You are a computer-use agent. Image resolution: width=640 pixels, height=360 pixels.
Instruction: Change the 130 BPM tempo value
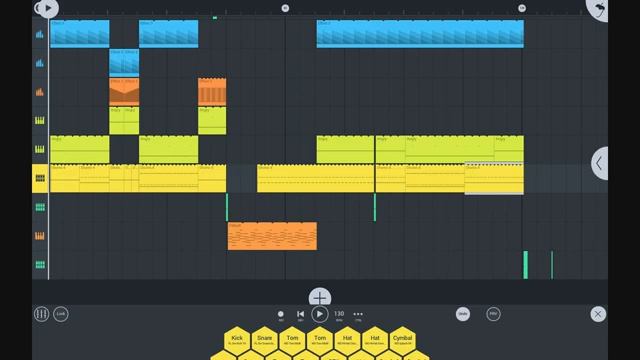pos(339,314)
